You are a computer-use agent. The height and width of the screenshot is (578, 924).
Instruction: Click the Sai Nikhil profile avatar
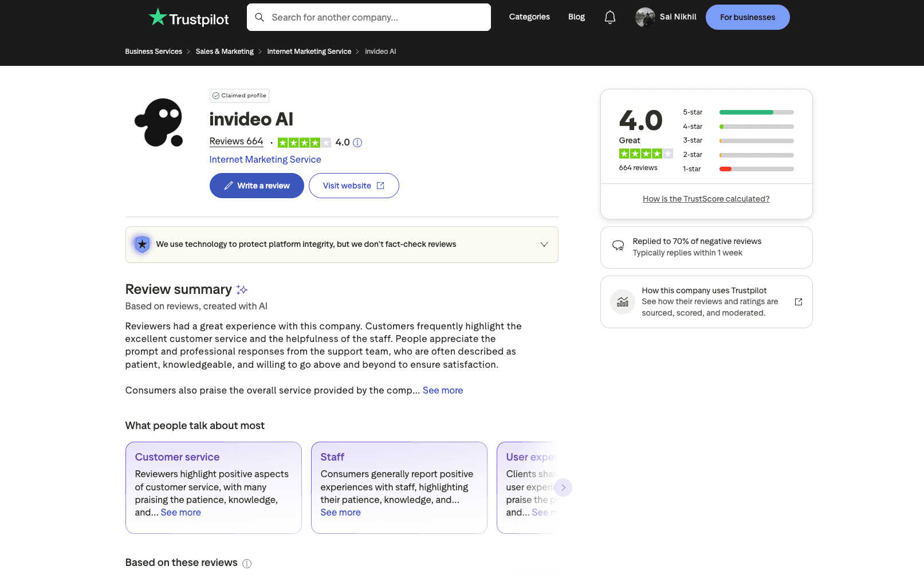click(x=644, y=17)
